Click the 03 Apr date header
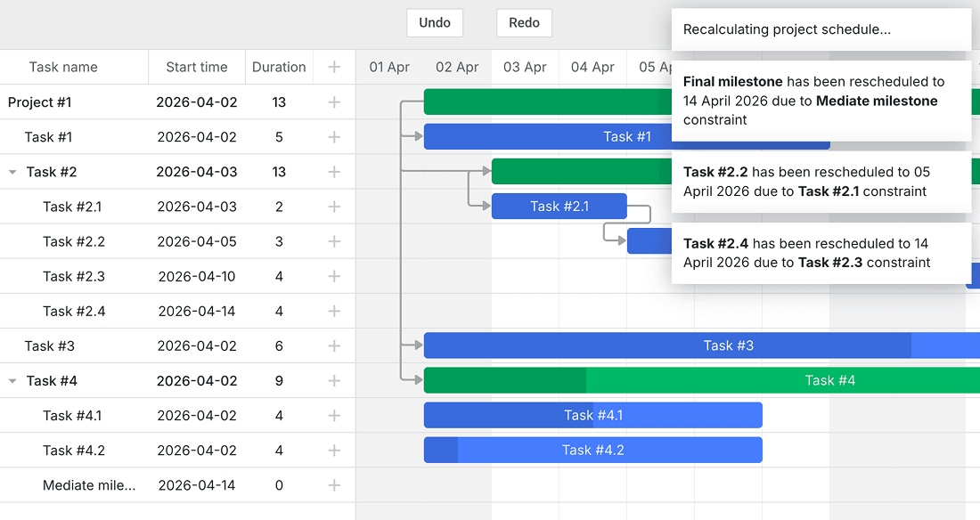This screenshot has height=520, width=980. click(525, 67)
